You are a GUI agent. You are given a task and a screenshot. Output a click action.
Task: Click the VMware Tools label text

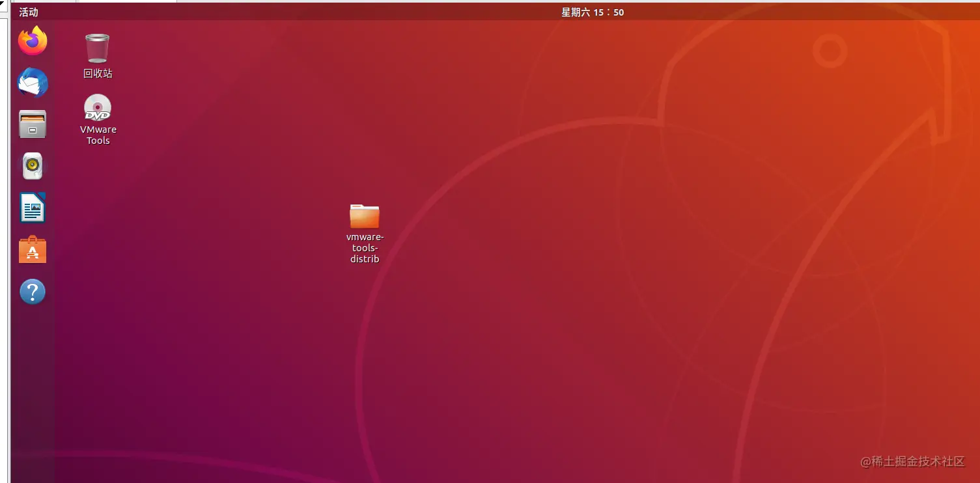tap(98, 135)
